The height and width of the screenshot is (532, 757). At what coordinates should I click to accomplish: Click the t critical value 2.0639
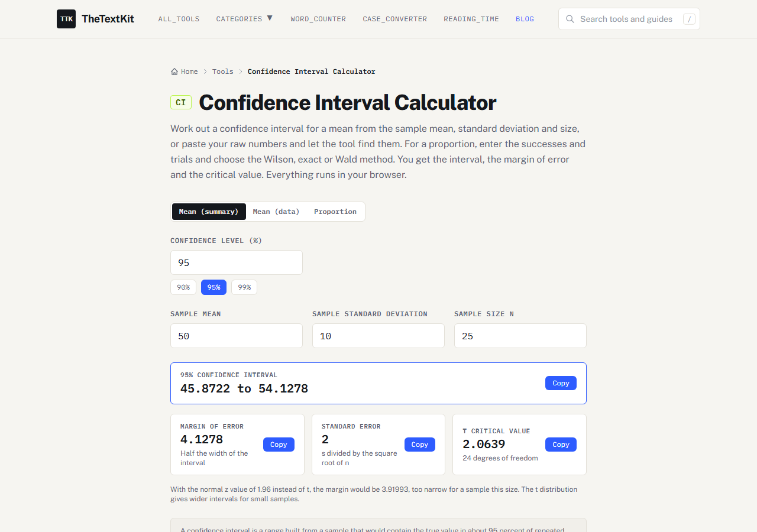coord(484,444)
